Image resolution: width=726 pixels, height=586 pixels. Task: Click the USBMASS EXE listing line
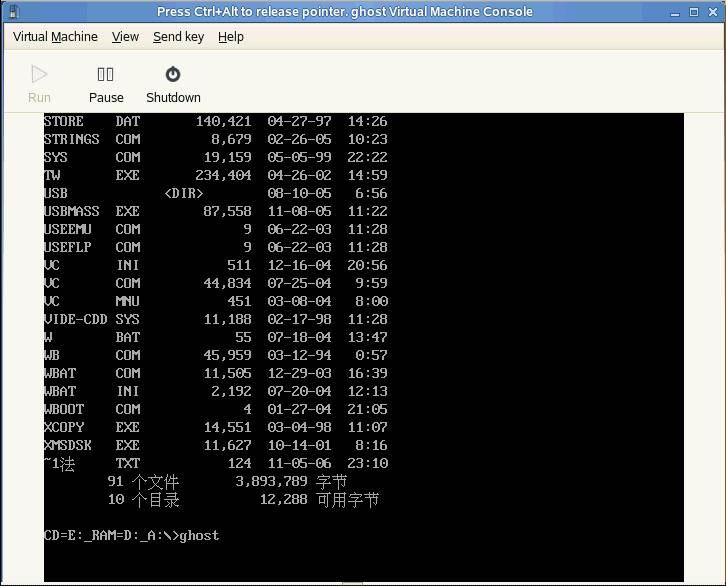(215, 211)
